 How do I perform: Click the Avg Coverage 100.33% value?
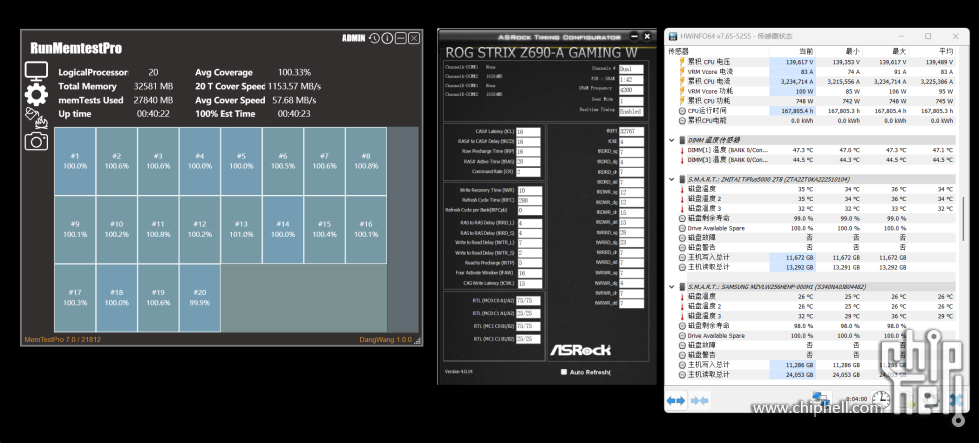click(294, 72)
